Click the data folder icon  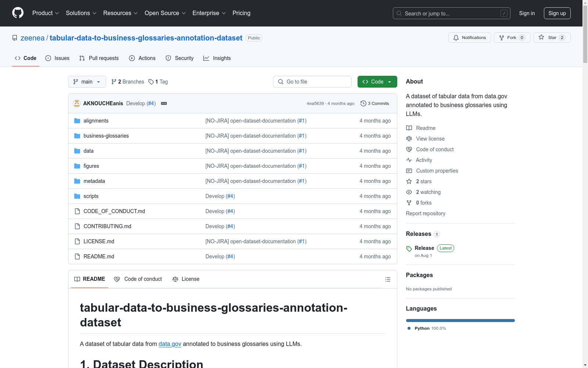(77, 151)
